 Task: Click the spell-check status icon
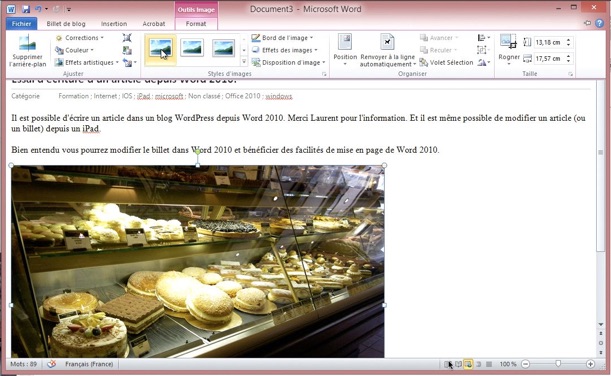point(51,364)
